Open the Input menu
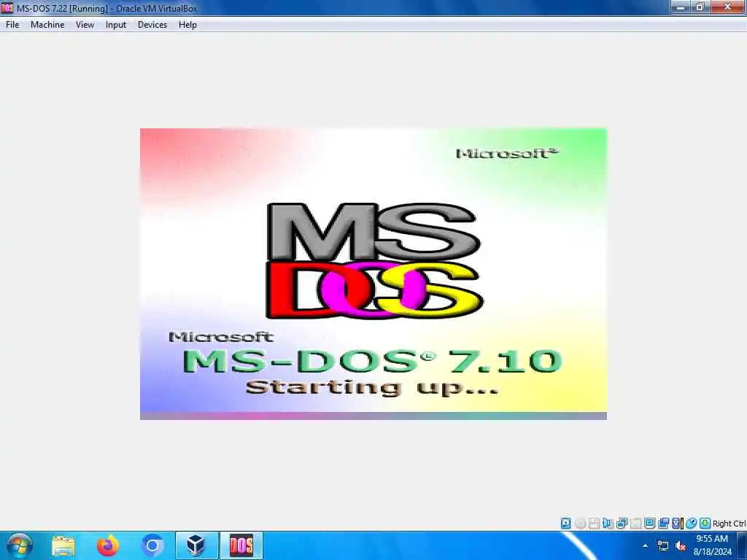The image size is (747, 560). click(x=116, y=25)
